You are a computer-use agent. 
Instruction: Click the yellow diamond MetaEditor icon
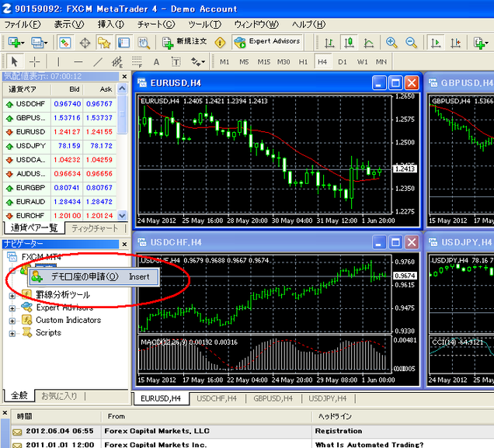pos(220,42)
